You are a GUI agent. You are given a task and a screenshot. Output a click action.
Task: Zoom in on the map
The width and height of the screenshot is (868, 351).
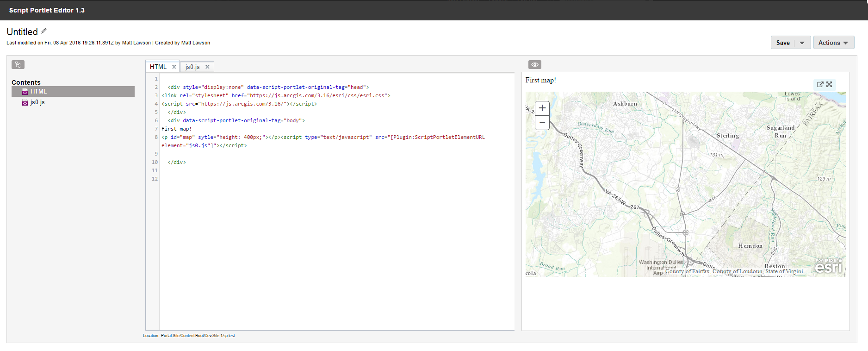(542, 108)
